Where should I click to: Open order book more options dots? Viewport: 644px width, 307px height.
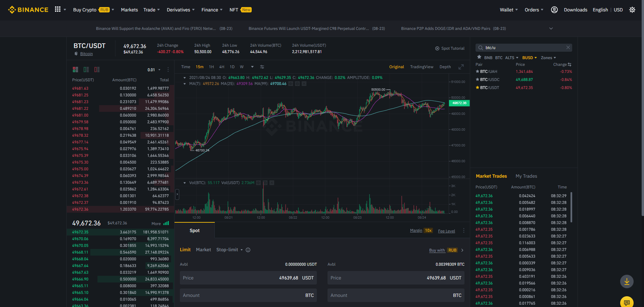point(168,70)
